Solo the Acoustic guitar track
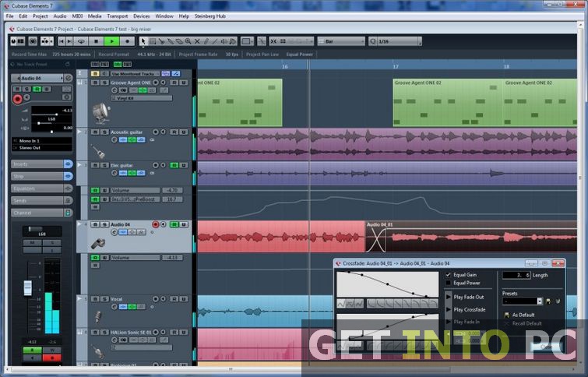Viewport: 588px width, 377px height. click(x=104, y=132)
